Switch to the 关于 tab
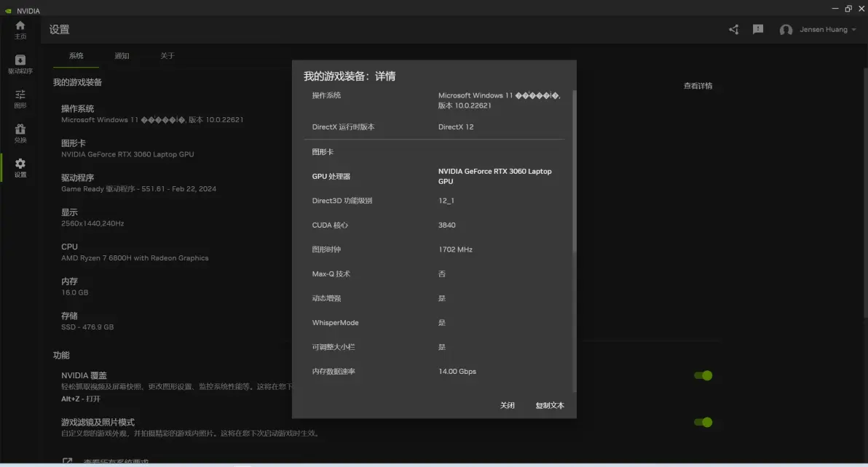This screenshot has width=868, height=467. pos(167,56)
